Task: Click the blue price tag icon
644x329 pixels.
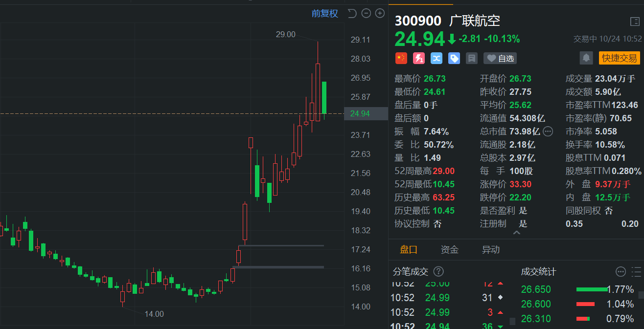Action: pos(454,58)
